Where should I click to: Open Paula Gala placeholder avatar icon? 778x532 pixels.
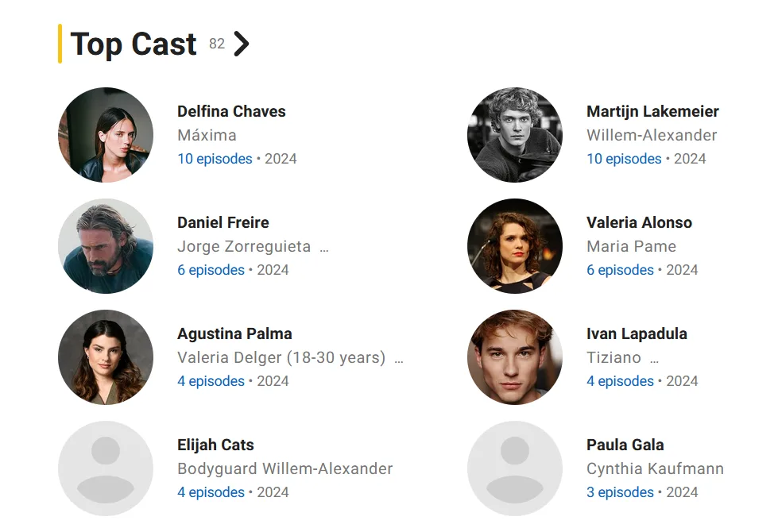(x=515, y=468)
